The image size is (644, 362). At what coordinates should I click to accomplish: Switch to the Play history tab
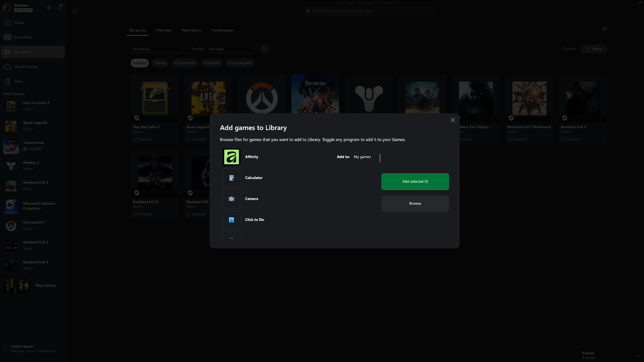[192, 30]
